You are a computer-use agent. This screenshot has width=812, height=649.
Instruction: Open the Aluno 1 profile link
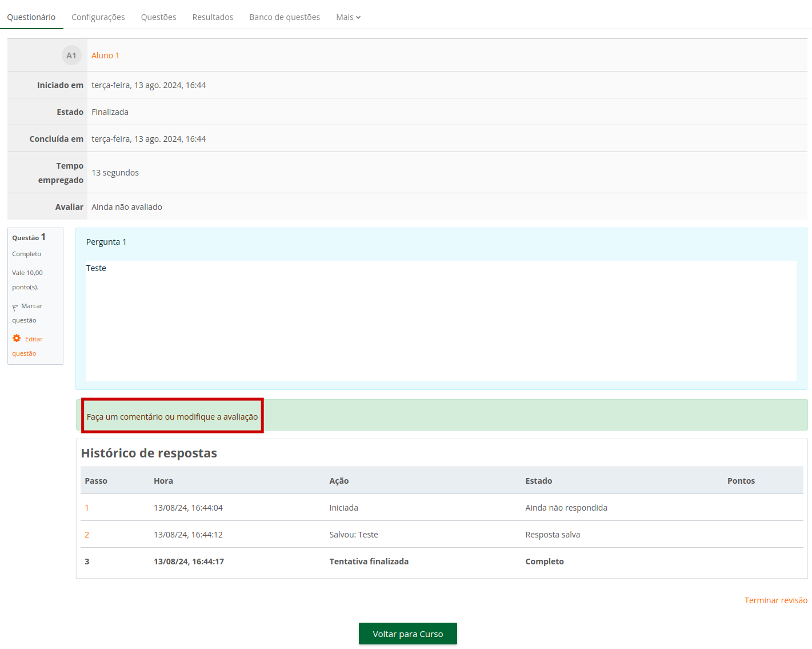tap(105, 55)
